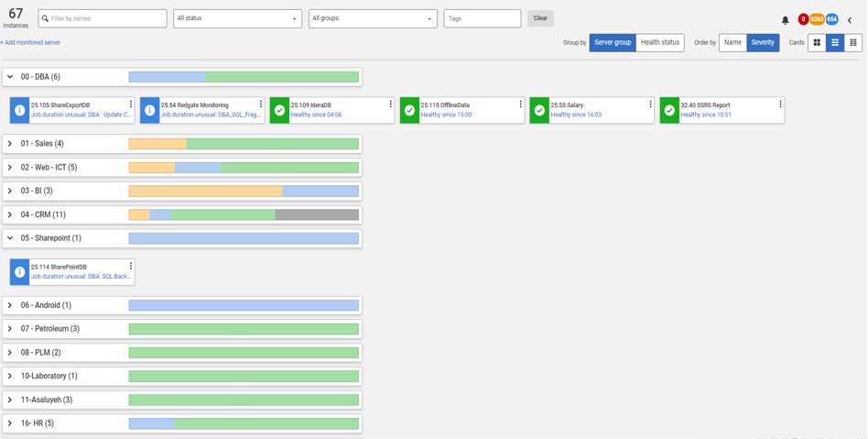Screen dimensions: 868x439
Task: Click the red alert count badge
Action: click(x=803, y=19)
